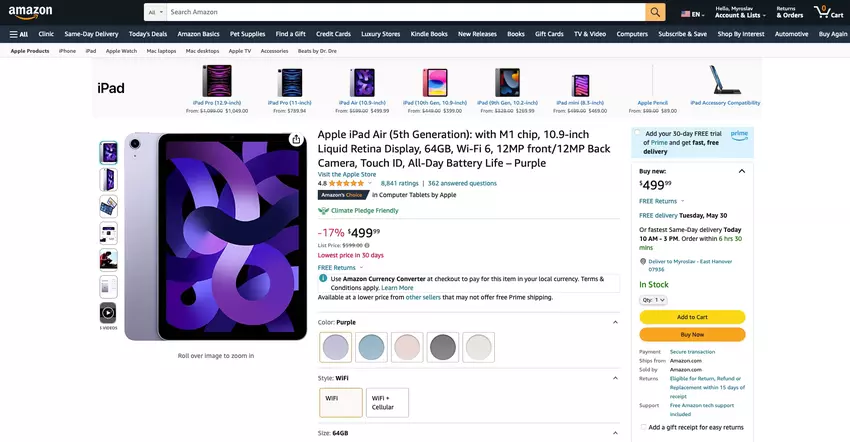Click in the Search Amazon field
850x442 pixels.
(x=400, y=12)
